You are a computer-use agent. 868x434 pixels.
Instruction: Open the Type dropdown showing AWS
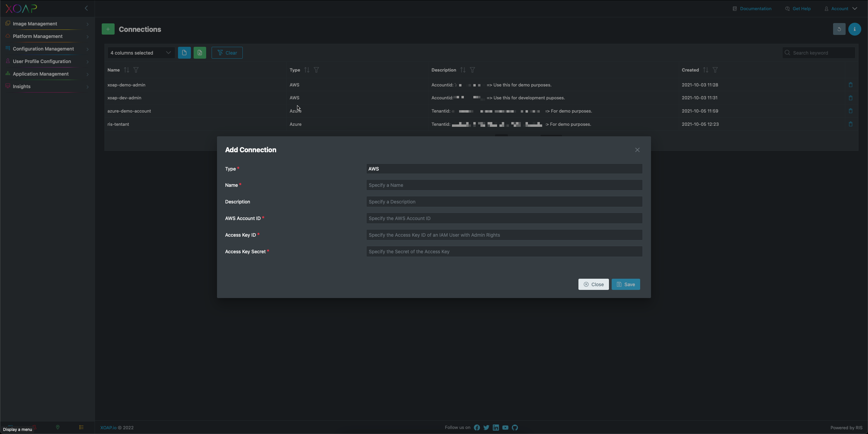tap(504, 169)
